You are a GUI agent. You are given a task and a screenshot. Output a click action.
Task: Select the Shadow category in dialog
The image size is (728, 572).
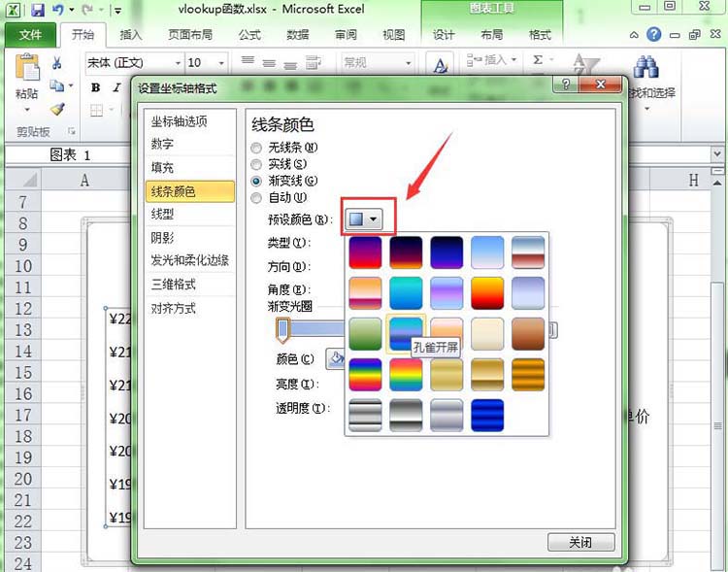190,238
